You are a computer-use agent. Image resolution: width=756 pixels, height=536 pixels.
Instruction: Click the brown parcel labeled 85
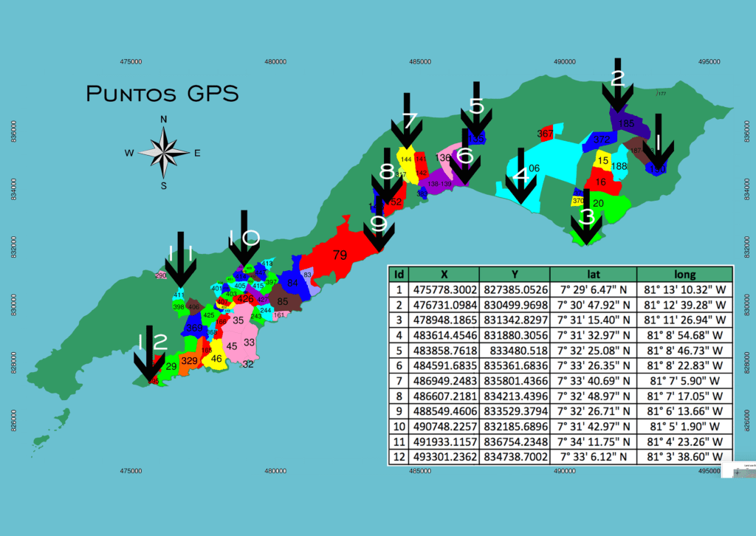click(283, 301)
